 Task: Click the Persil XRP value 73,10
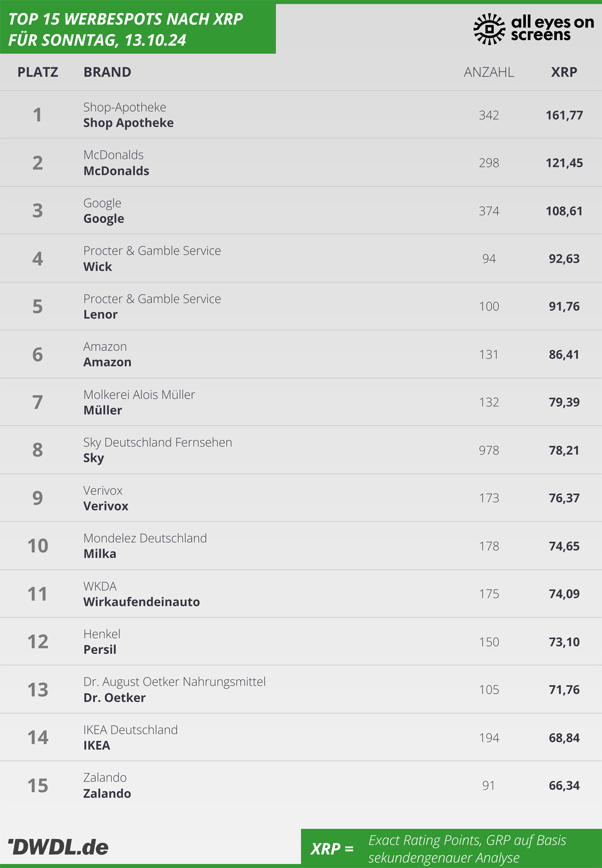[x=564, y=642]
